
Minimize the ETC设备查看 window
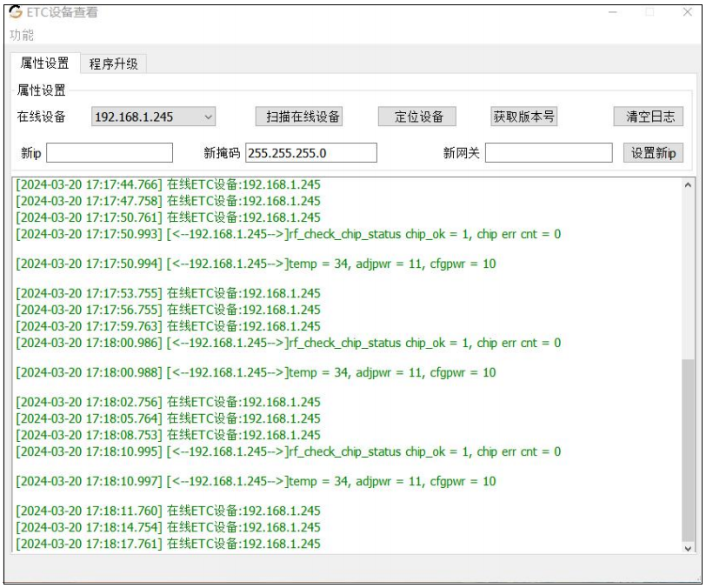(613, 12)
